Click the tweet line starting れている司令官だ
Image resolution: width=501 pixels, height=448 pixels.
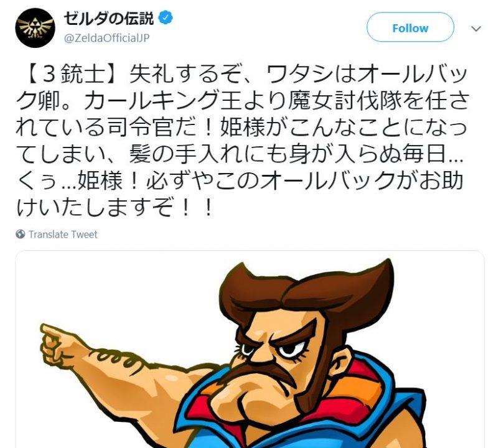coord(241,128)
